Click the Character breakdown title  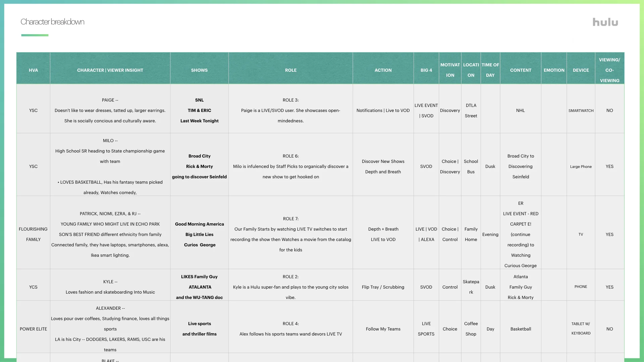(52, 22)
